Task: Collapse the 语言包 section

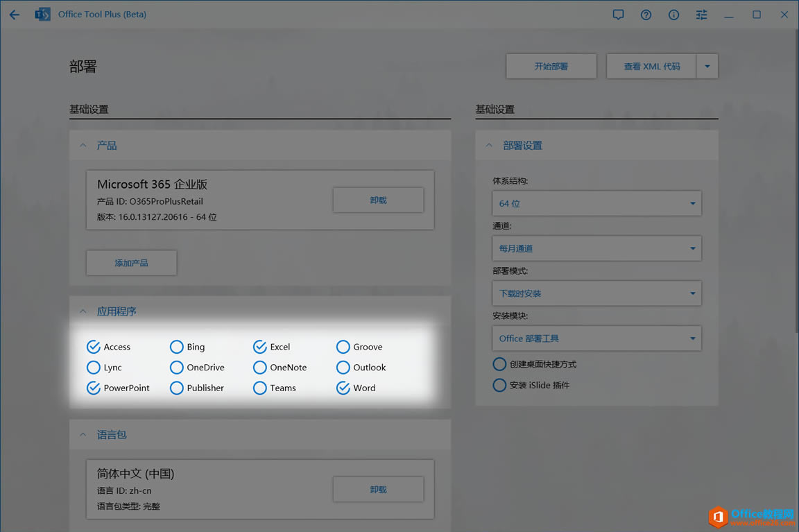Action: (x=83, y=434)
